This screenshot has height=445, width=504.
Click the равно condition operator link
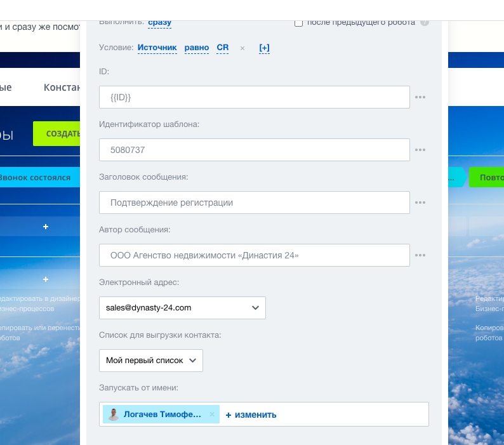196,48
